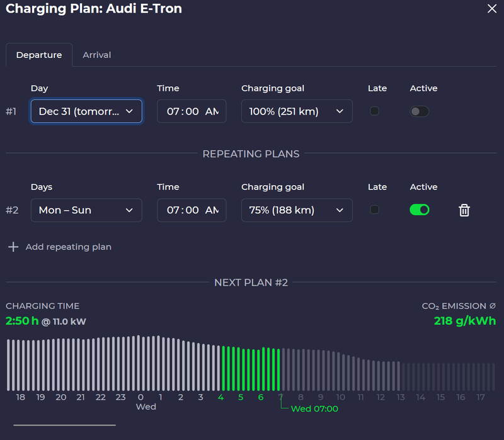Image resolution: width=504 pixels, height=440 pixels.
Task: Check the Late checkbox for plan #1
Action: (375, 111)
